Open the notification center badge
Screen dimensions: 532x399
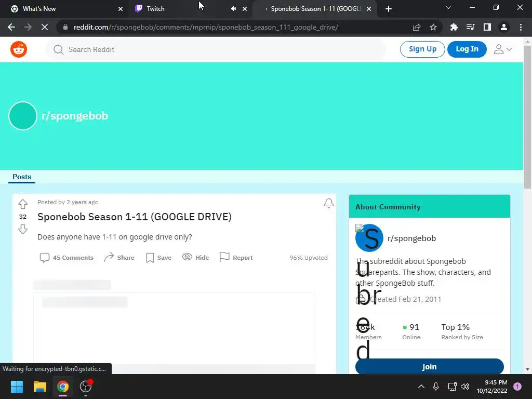tap(517, 387)
